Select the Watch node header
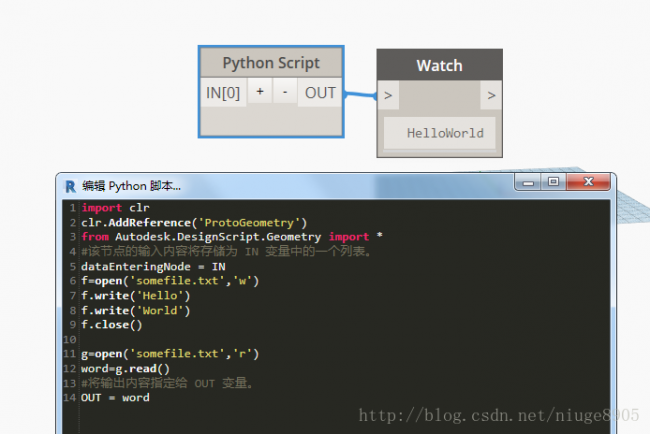The width and height of the screenshot is (650, 434). click(439, 66)
